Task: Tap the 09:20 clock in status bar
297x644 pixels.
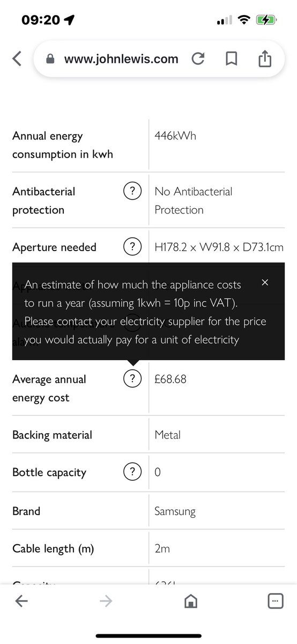Action: 41,20
